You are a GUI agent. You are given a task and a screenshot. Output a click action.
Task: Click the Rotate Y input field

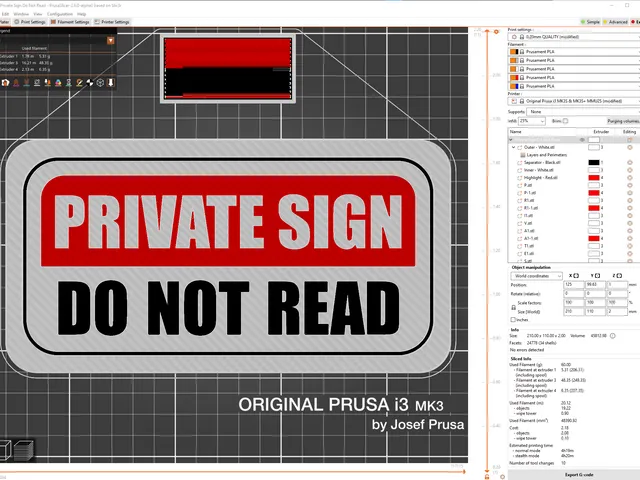tap(596, 293)
